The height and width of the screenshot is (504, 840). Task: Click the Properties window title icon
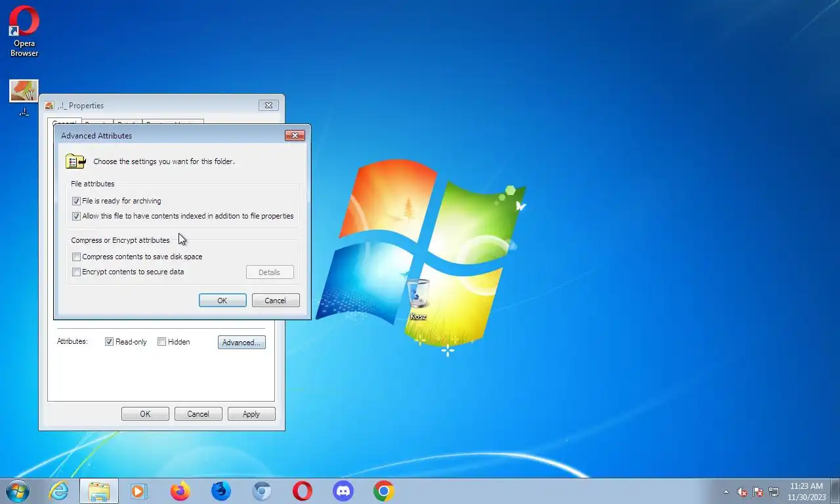[49, 105]
